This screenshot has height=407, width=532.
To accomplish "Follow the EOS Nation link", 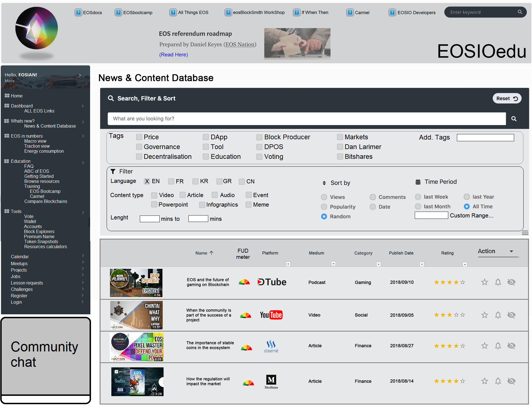I will (x=240, y=44).
